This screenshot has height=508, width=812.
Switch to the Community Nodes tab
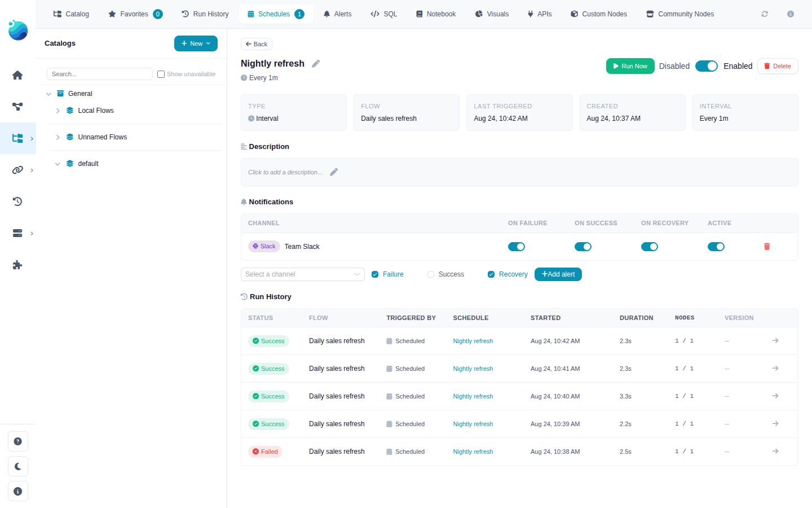pos(680,14)
